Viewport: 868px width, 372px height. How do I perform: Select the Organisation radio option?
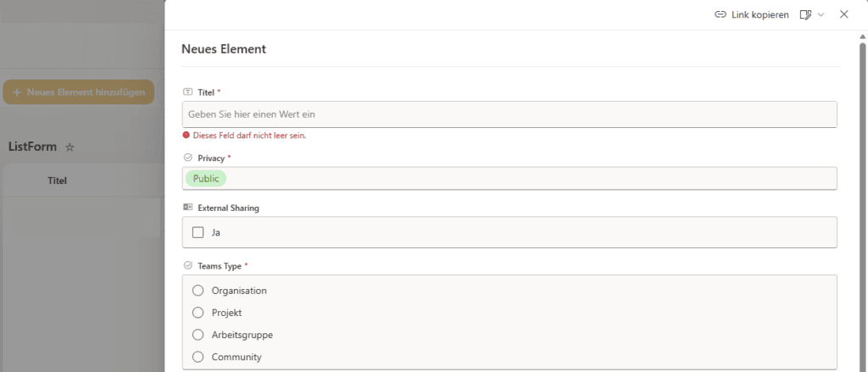tap(198, 291)
